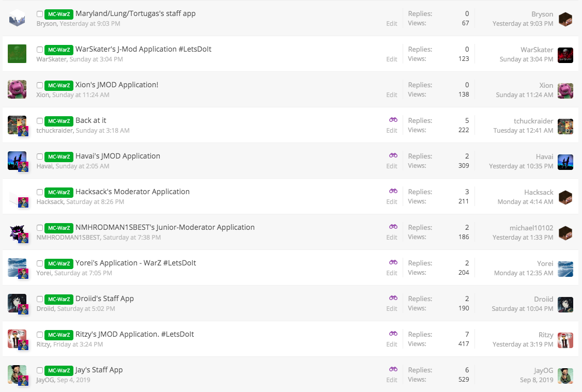The width and height of the screenshot is (582, 392).
Task: Open last poster michael10102's profile link
Action: tap(531, 228)
